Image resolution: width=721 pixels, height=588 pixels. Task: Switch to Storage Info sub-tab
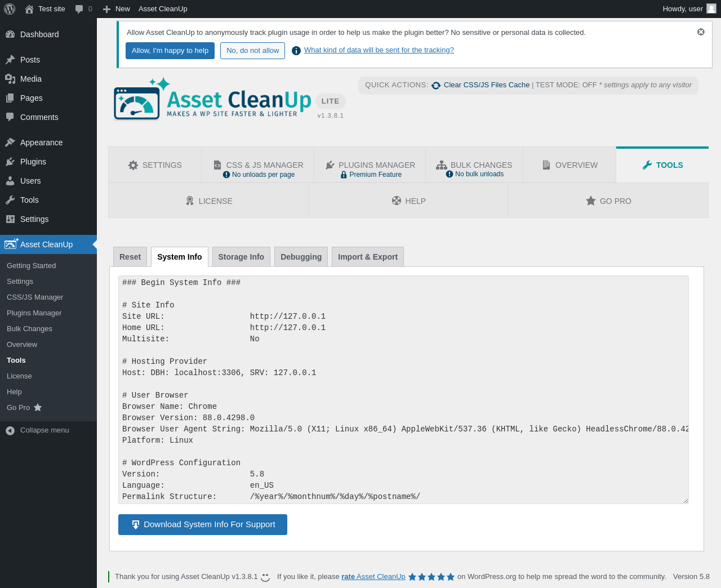(x=241, y=257)
